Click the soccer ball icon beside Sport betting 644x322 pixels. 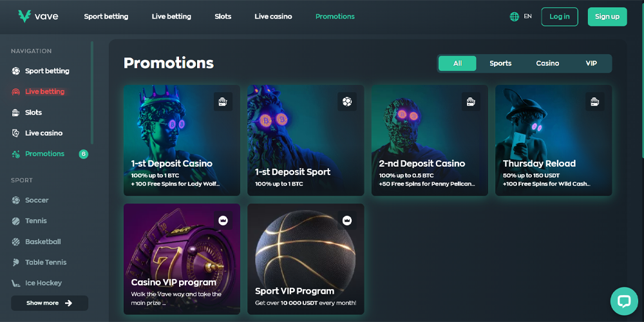15,71
